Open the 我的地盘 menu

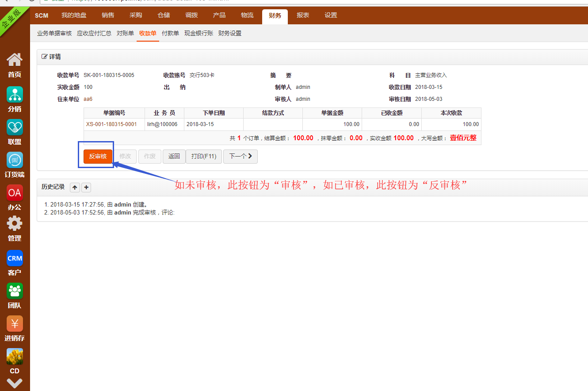(x=74, y=15)
